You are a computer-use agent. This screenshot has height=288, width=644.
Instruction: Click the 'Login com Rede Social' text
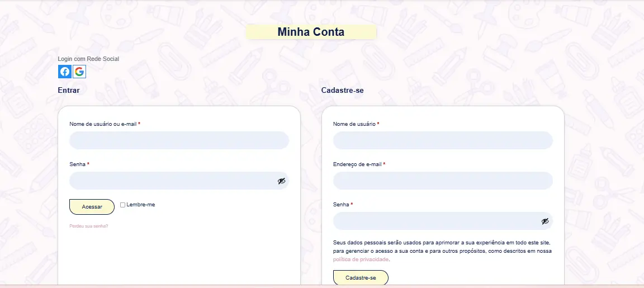tap(88, 59)
